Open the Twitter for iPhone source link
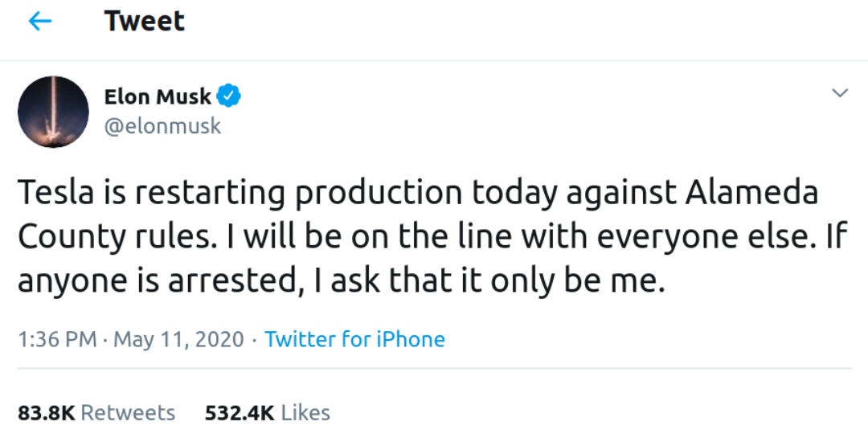Image resolution: width=868 pixels, height=434 pixels. click(354, 339)
